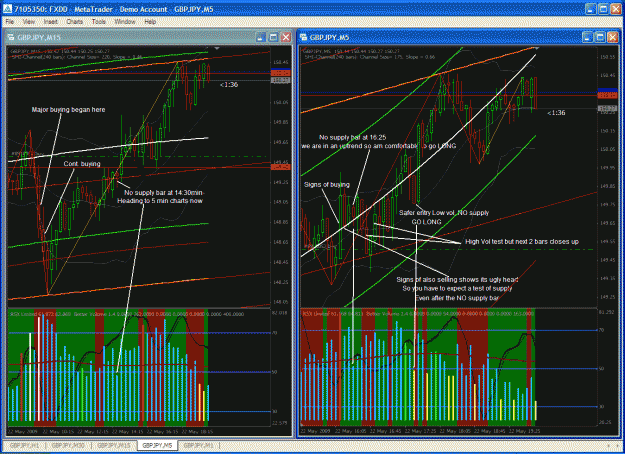Image resolution: width=625 pixels, height=454 pixels.
Task: Switch to the GBPJPY,H1 chart tab
Action: point(24,445)
